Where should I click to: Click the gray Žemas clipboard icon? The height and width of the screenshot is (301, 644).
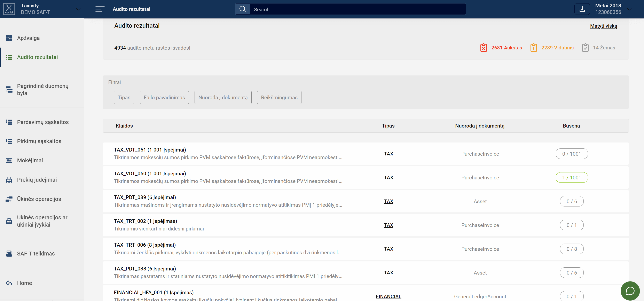[x=585, y=48]
